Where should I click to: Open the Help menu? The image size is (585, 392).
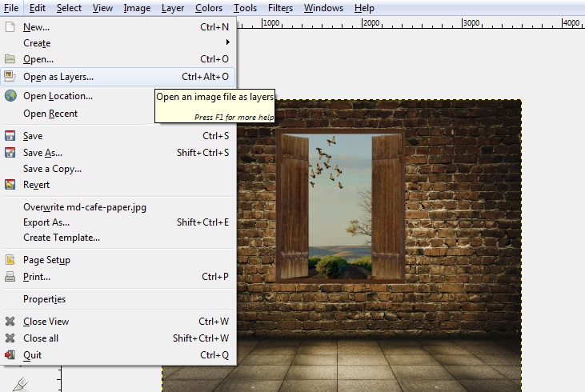click(x=364, y=8)
